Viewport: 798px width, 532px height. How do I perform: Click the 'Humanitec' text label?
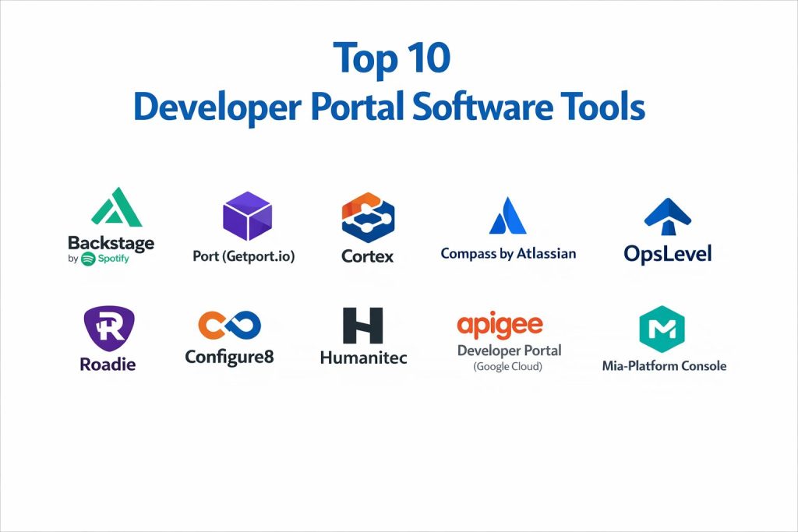point(363,358)
